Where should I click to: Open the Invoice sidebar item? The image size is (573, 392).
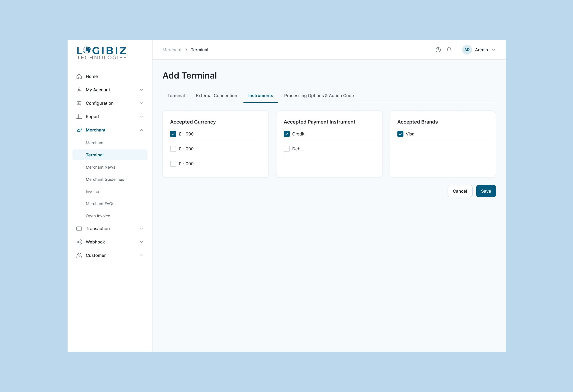point(110,192)
